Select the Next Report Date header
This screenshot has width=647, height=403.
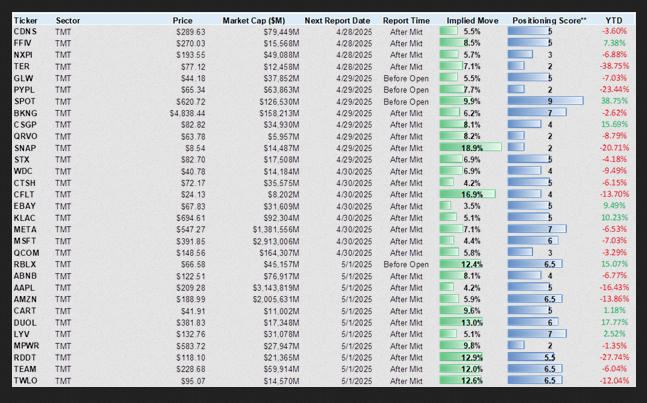coord(337,21)
